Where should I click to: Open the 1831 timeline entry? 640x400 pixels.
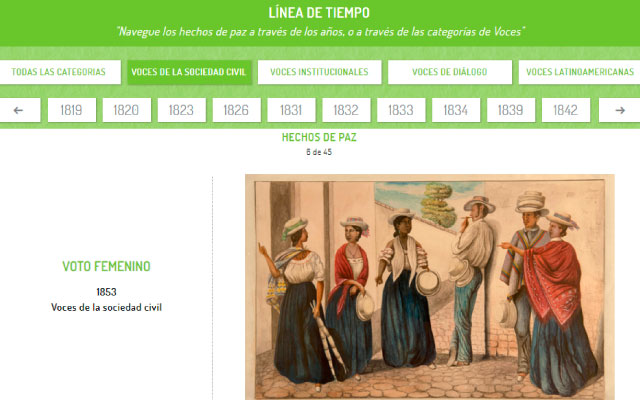(291, 110)
